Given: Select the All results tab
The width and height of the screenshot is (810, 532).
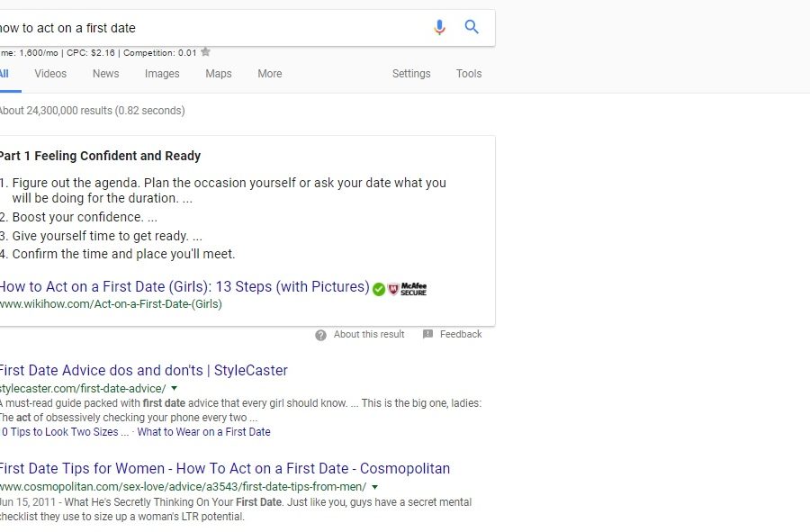Looking at the screenshot, I should click(x=4, y=73).
